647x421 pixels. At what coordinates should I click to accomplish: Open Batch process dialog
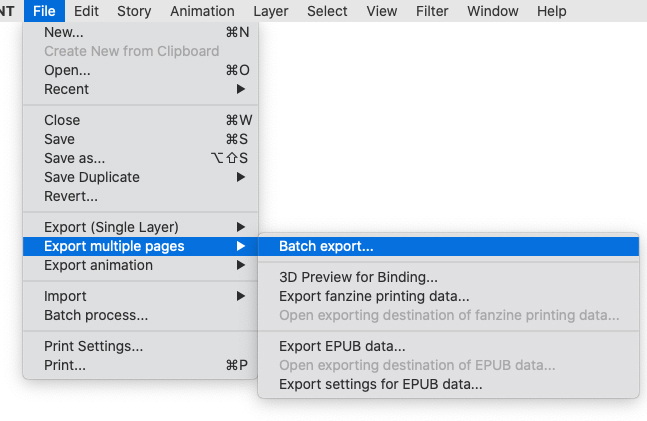pos(96,315)
